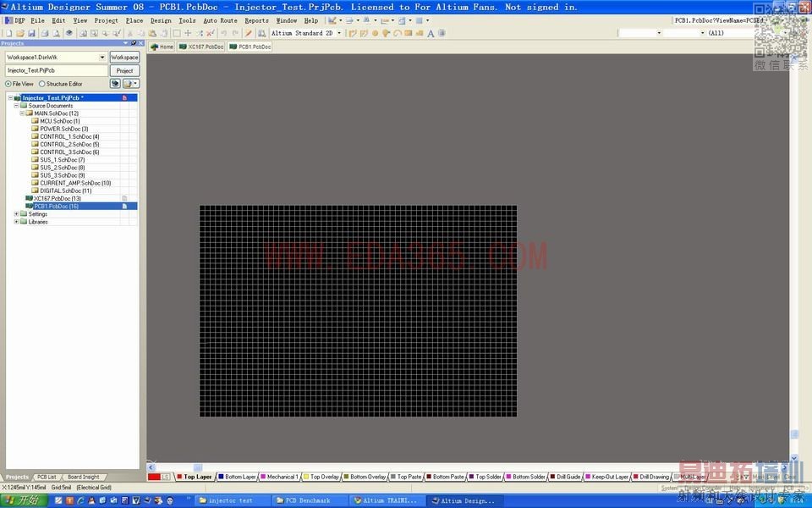Open the Place menu

[134, 20]
